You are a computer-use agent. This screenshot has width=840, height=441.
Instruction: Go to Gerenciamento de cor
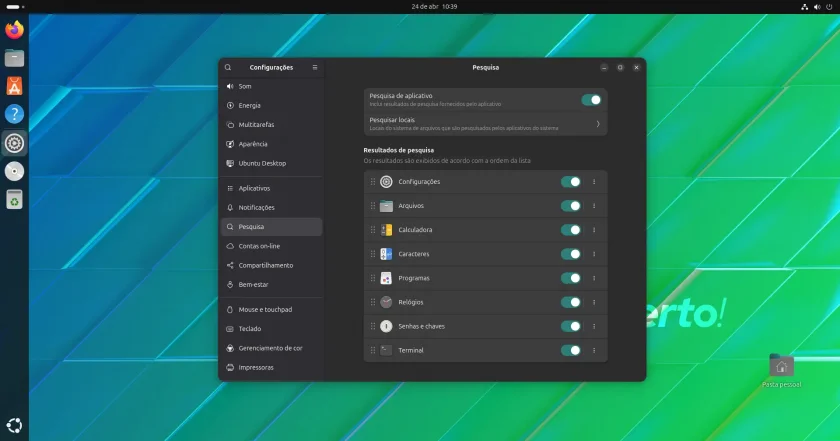(272, 348)
